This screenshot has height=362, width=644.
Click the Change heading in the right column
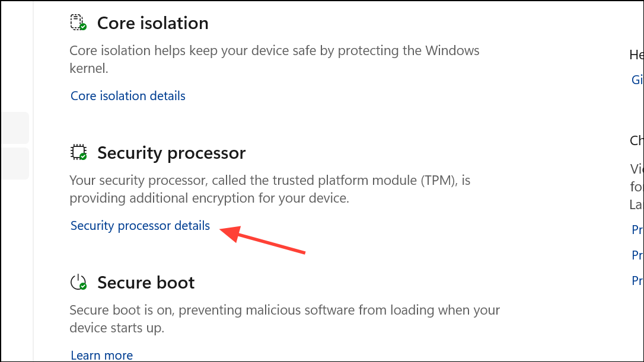[x=636, y=140]
